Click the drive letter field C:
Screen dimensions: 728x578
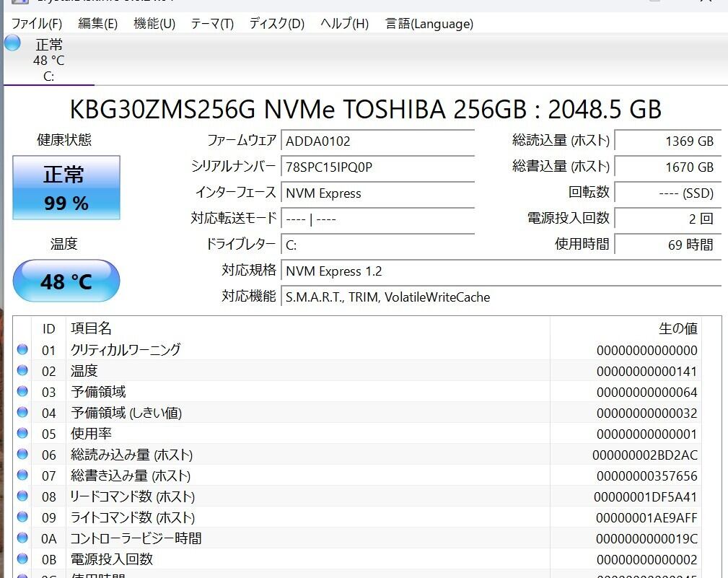(x=377, y=245)
